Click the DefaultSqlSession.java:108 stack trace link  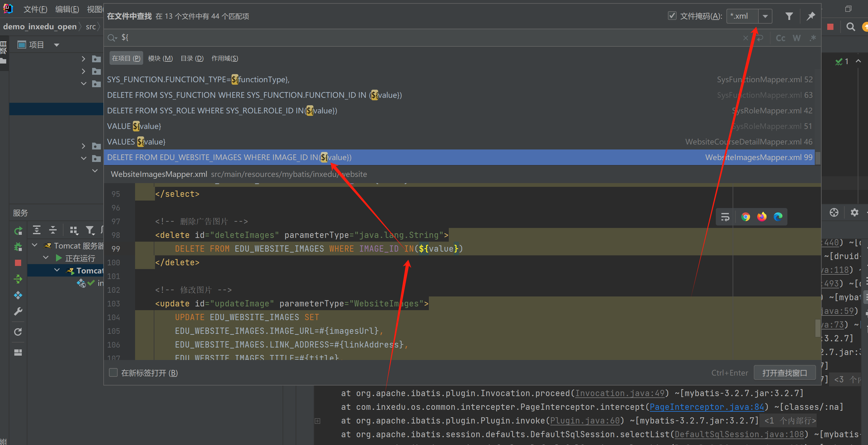[739, 434]
